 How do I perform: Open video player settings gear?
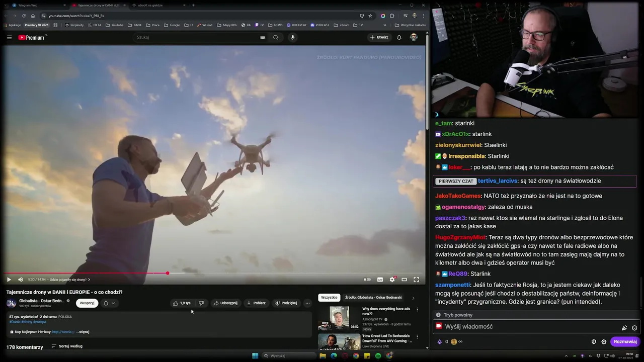[392, 280]
